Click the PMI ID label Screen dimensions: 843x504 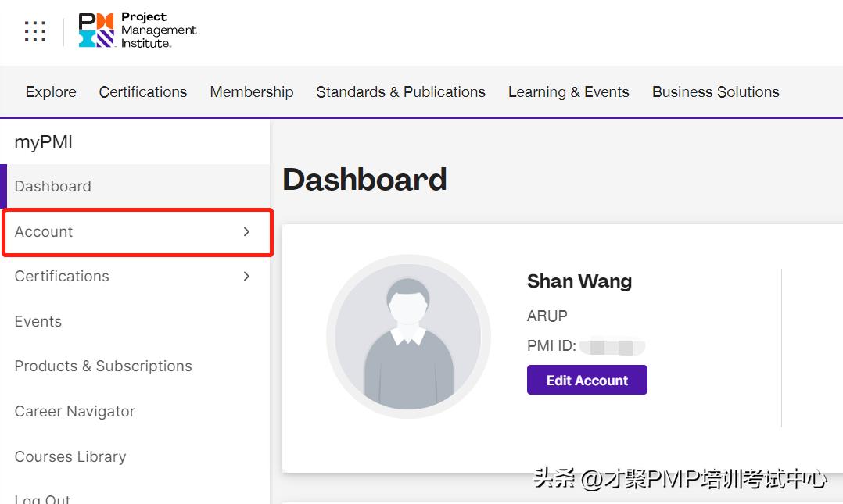(551, 345)
